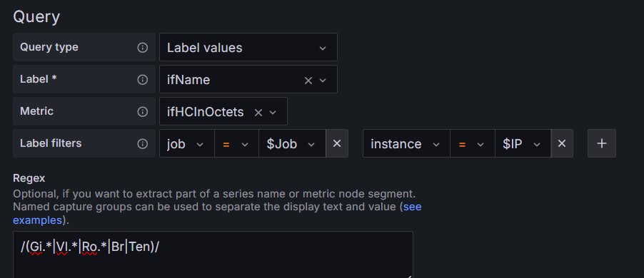This screenshot has height=278, width=644.
Task: Open the Query type dropdown
Action: coord(248,47)
